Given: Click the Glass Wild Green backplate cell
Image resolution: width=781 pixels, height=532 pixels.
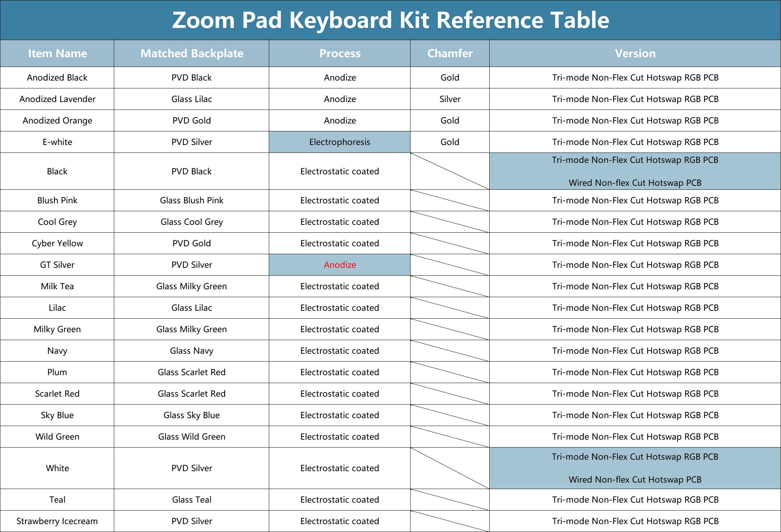Looking at the screenshot, I should pyautogui.click(x=191, y=437).
